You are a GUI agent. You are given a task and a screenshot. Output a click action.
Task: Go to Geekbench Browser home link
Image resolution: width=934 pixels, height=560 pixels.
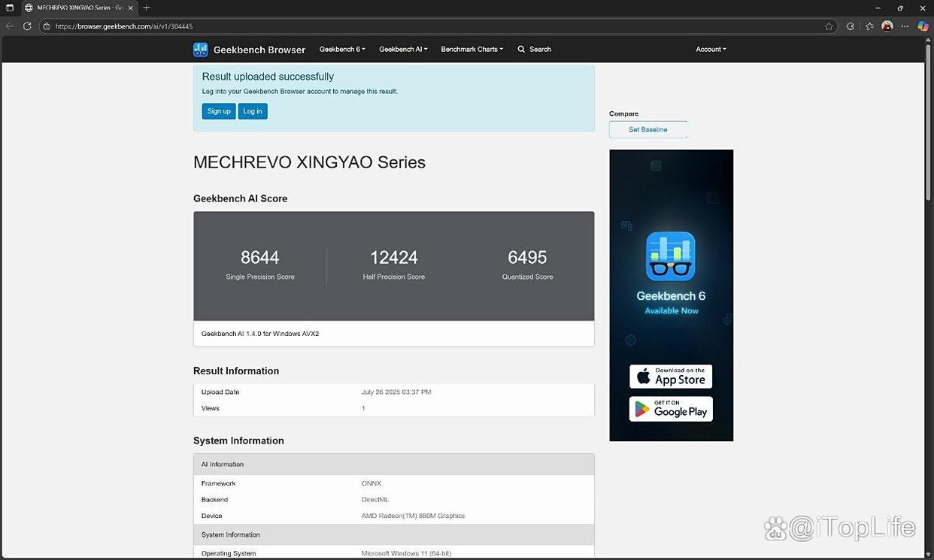click(x=259, y=50)
